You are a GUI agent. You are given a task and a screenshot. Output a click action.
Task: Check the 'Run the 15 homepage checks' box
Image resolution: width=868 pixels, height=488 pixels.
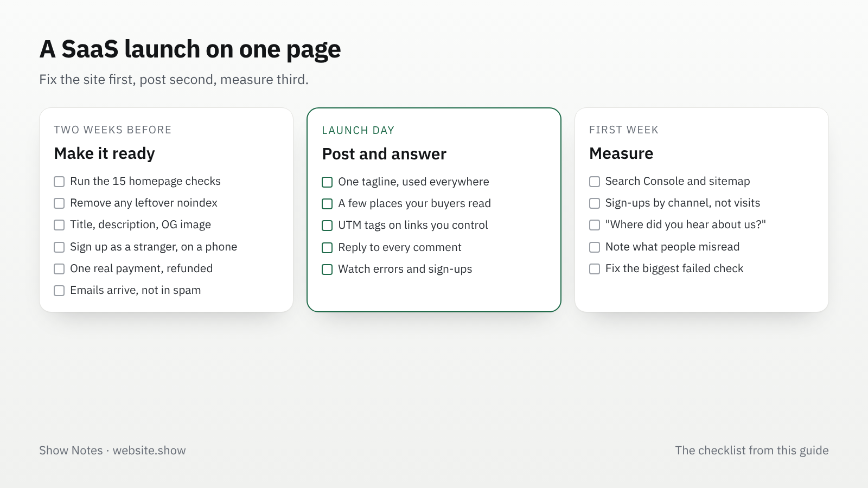[59, 182]
